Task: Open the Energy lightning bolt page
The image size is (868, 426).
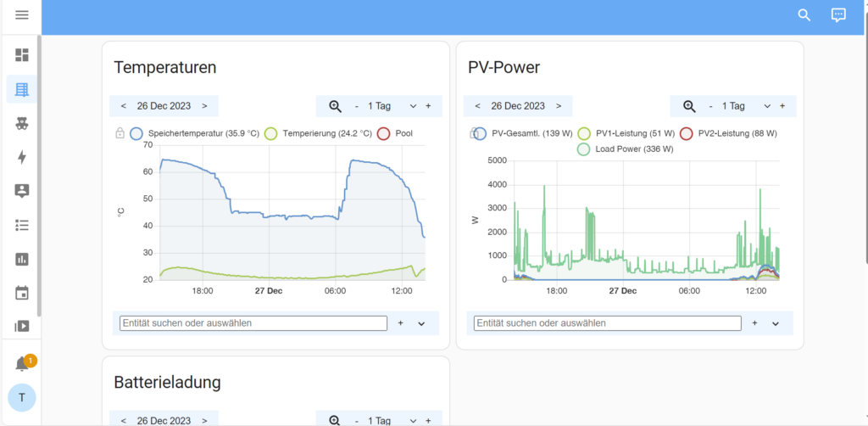Action: point(22,157)
